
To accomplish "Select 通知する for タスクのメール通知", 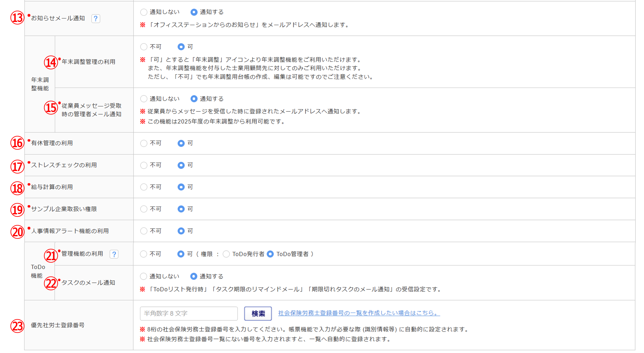I will tap(194, 276).
